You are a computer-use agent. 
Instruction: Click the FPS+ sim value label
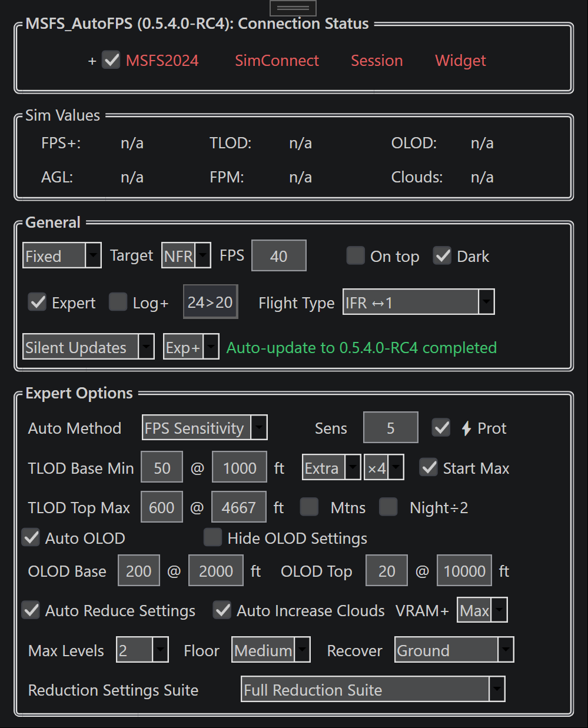click(61, 143)
